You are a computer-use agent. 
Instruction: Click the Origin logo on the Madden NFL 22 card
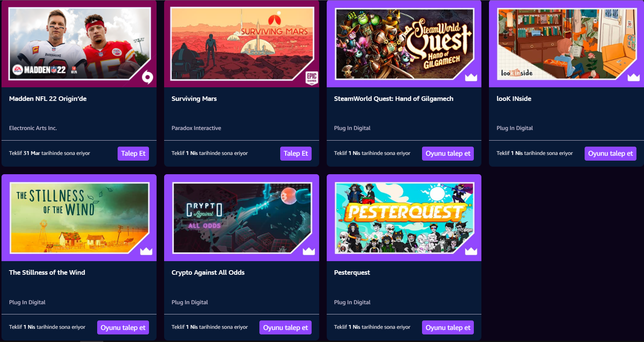click(147, 78)
